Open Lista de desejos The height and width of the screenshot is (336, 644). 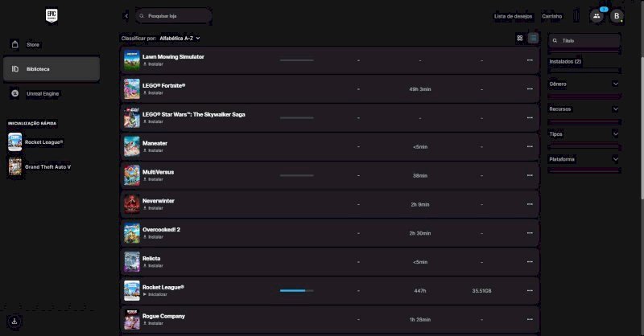513,15
